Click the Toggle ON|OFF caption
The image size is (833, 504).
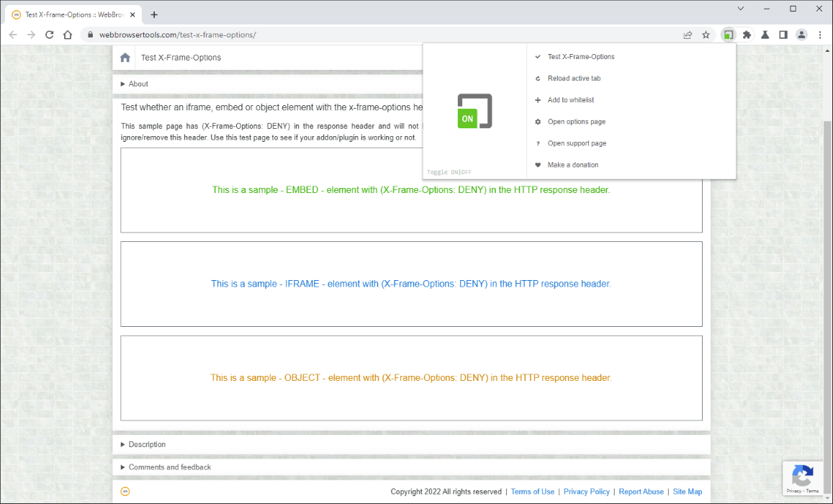[449, 172]
